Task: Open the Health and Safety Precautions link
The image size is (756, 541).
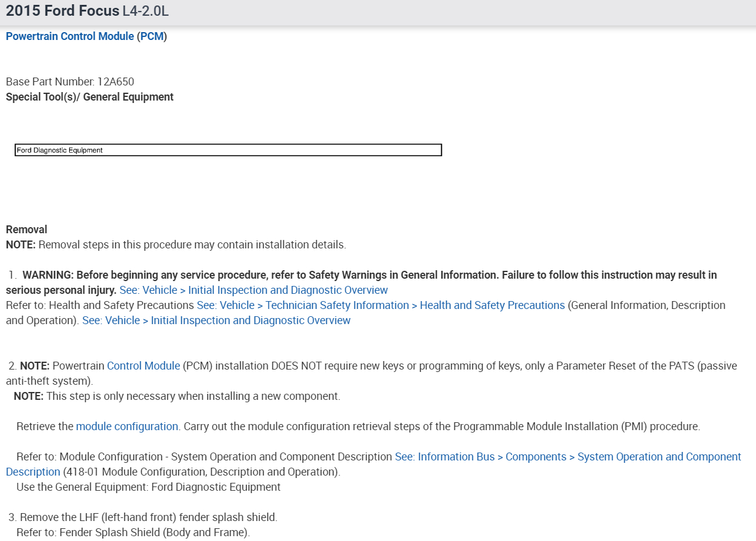Action: pos(381,305)
